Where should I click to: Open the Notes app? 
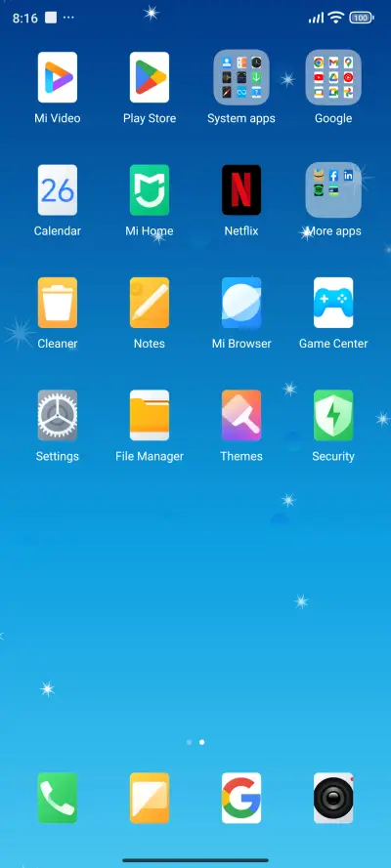150,303
